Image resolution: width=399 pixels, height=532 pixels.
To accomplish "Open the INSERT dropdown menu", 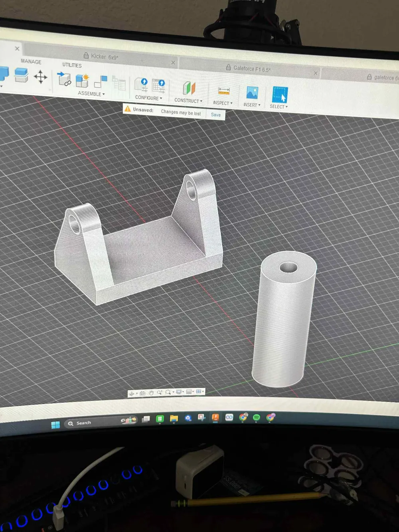I will tap(252, 105).
